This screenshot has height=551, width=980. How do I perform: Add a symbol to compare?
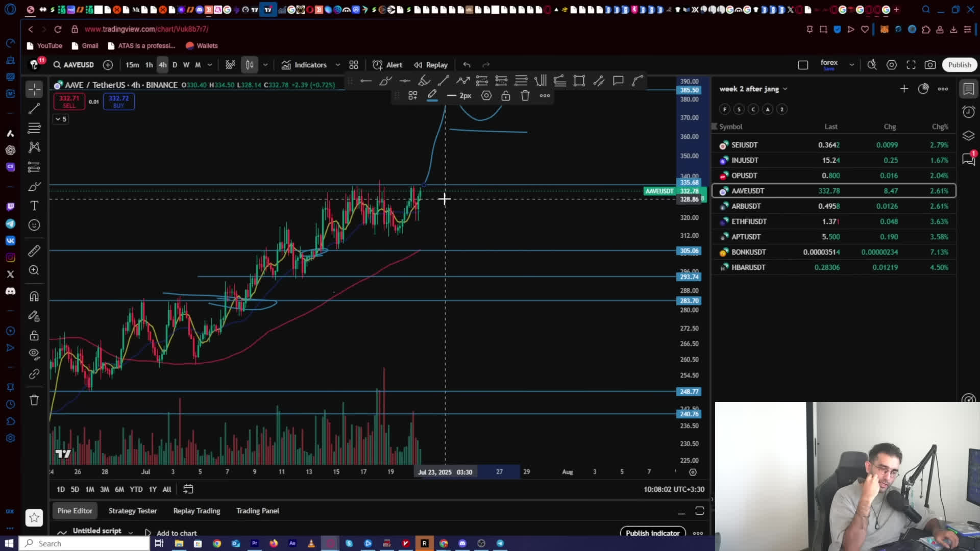point(108,65)
